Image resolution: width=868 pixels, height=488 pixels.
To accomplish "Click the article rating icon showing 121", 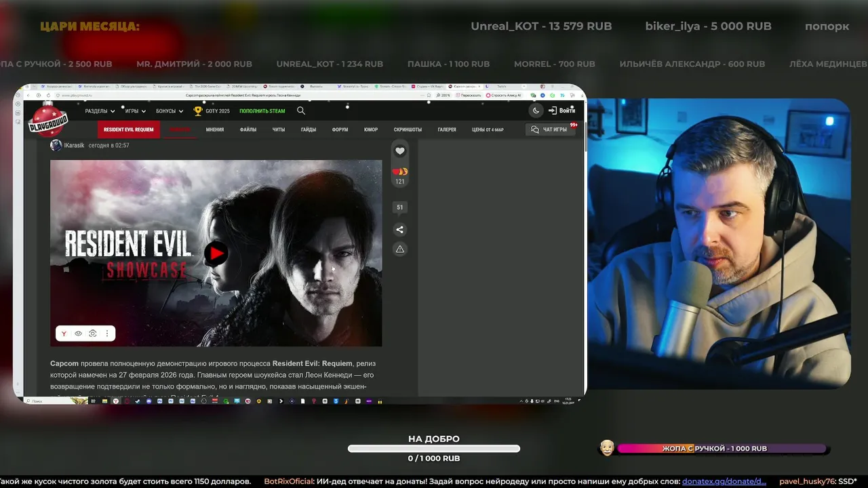I will tap(399, 176).
